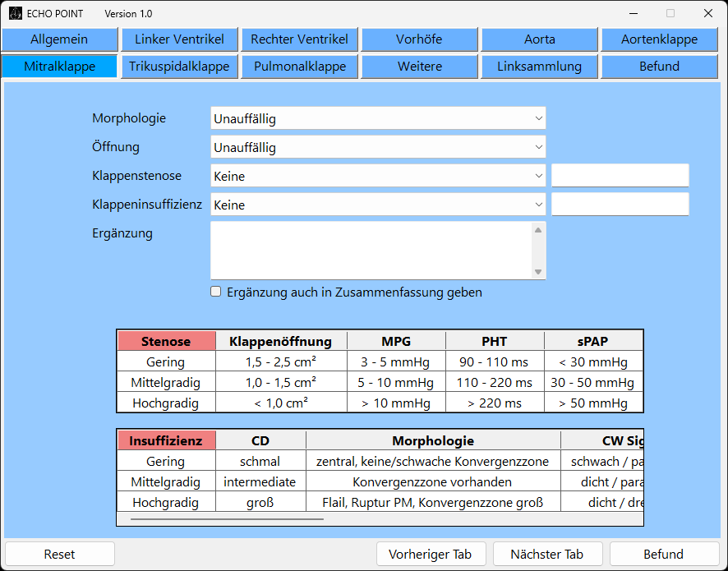Expand the Öffnung combo box

point(377,148)
